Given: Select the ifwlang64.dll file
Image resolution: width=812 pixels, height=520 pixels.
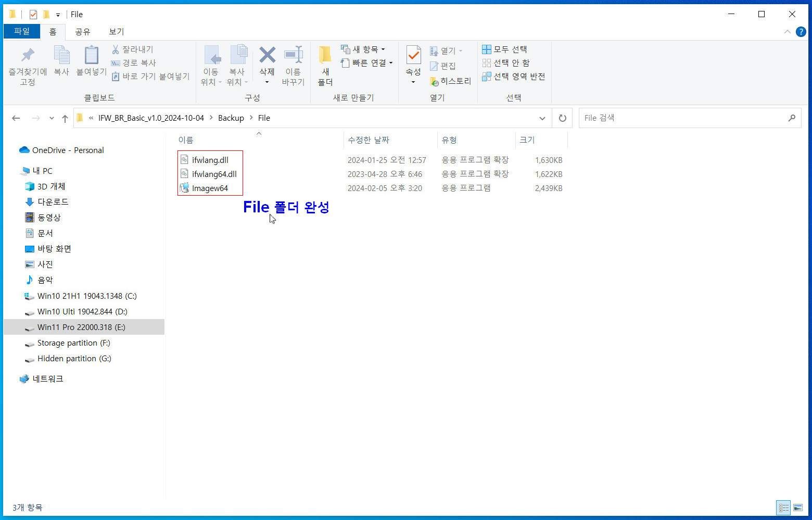Looking at the screenshot, I should 214,174.
